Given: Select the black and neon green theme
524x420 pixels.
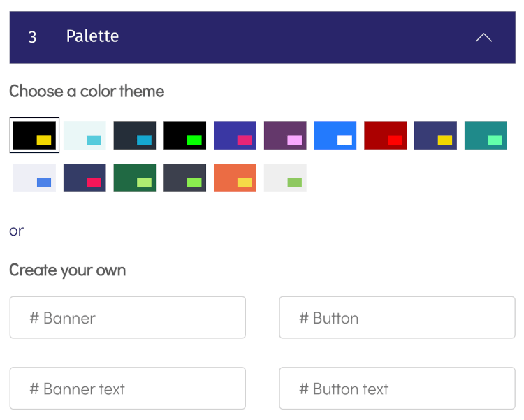Looking at the screenshot, I should click(x=185, y=135).
